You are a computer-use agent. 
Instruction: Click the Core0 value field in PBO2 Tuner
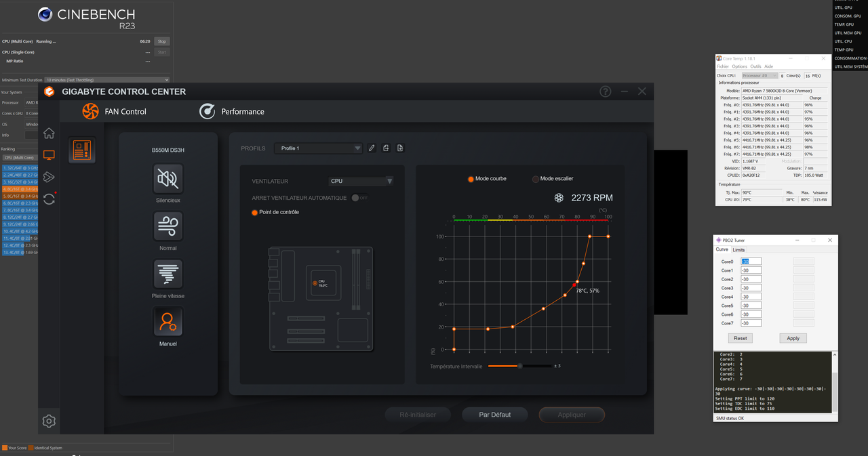pyautogui.click(x=751, y=262)
